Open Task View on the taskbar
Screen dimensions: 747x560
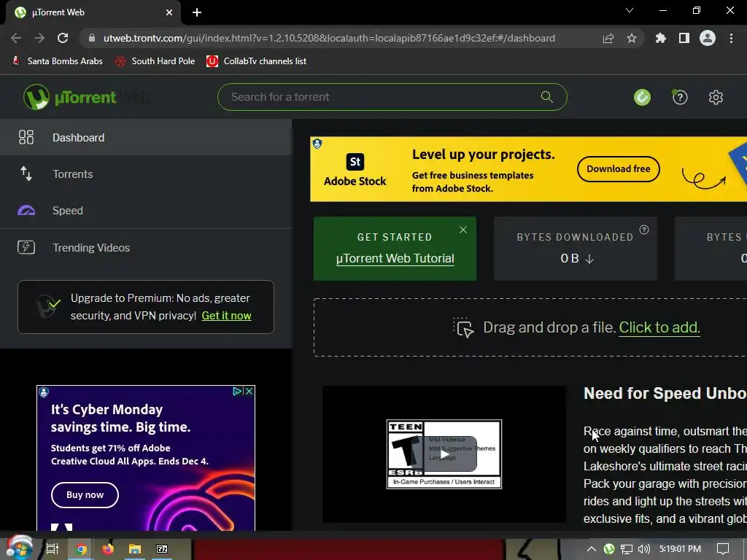(x=53, y=549)
